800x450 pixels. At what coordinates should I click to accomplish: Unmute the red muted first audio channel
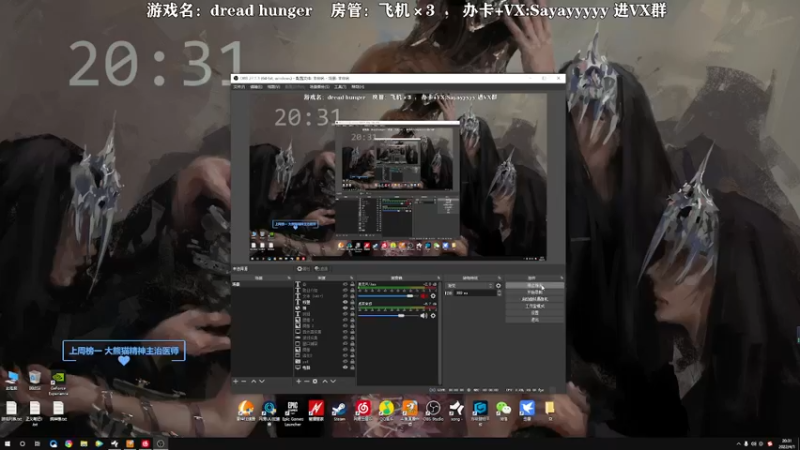(423, 296)
